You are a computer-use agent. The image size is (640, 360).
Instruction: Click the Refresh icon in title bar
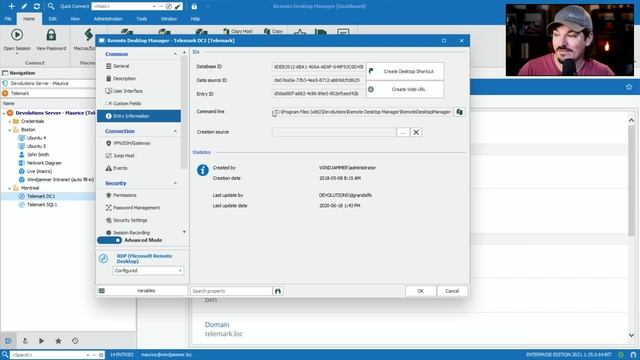[37, 6]
